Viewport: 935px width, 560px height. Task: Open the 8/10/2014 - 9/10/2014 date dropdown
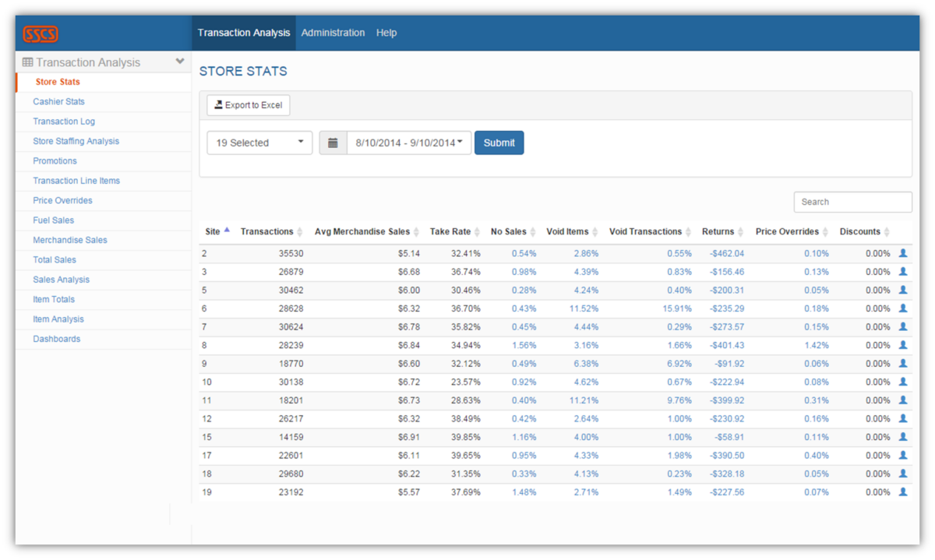click(408, 143)
